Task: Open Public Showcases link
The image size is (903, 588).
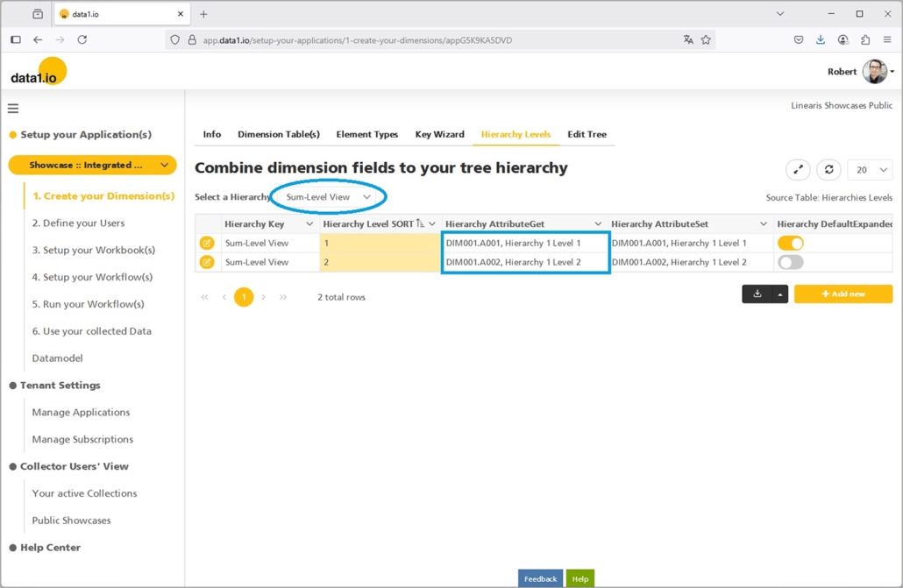Action: coord(71,520)
